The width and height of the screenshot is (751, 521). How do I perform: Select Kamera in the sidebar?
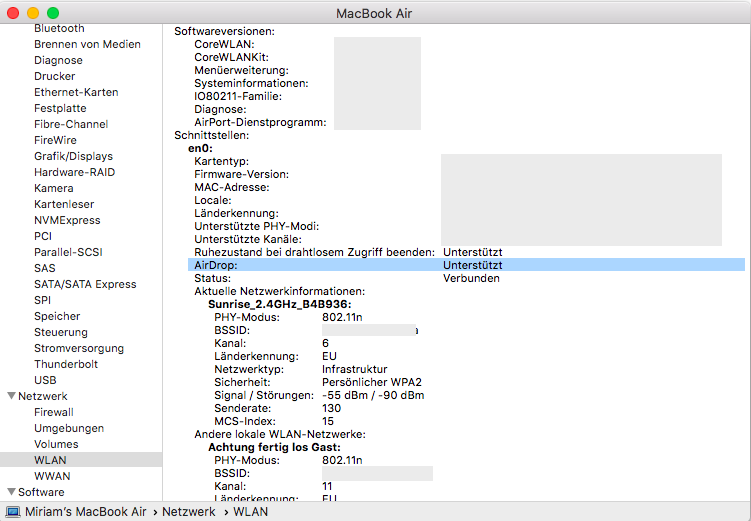tap(54, 188)
